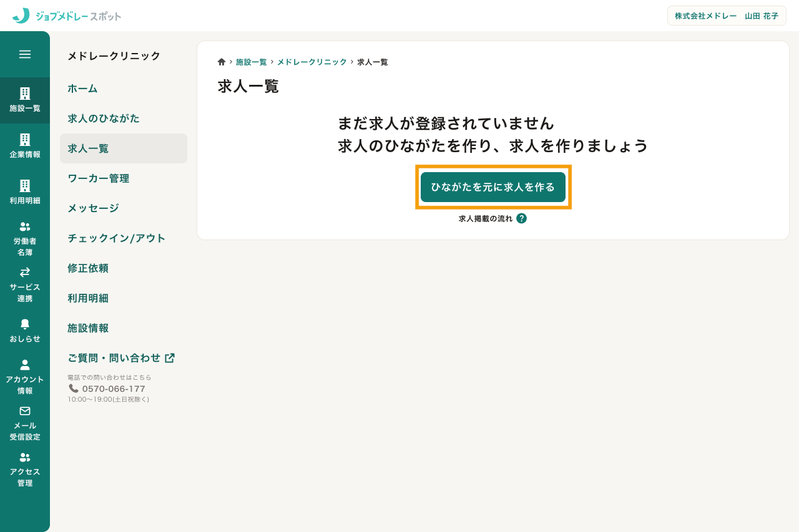This screenshot has height=532, width=799.
Task: Click the ひながたを元に求人を作る button
Action: [x=493, y=187]
